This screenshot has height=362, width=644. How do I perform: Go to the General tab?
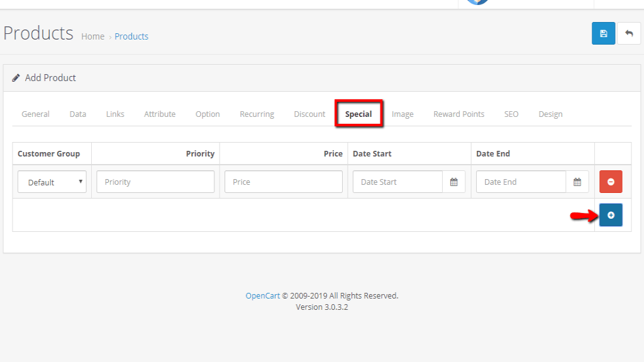click(35, 114)
